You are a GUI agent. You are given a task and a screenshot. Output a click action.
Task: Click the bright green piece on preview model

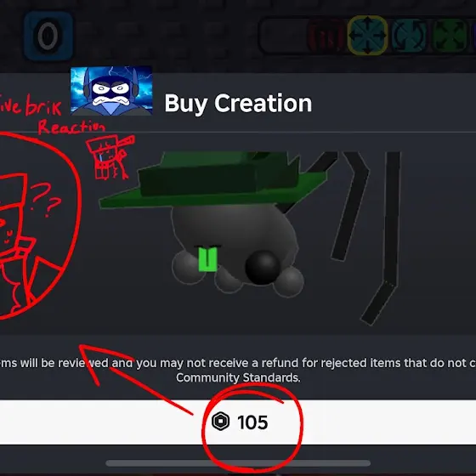(207, 259)
